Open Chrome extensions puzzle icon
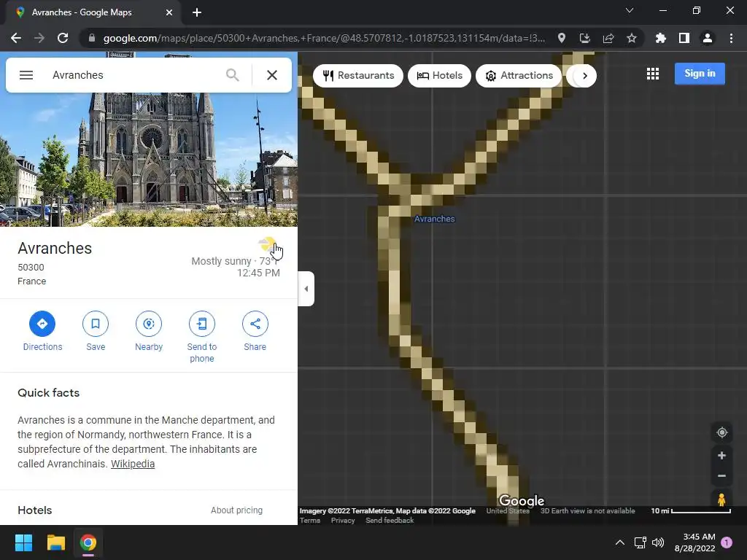The width and height of the screenshot is (747, 560). (661, 38)
